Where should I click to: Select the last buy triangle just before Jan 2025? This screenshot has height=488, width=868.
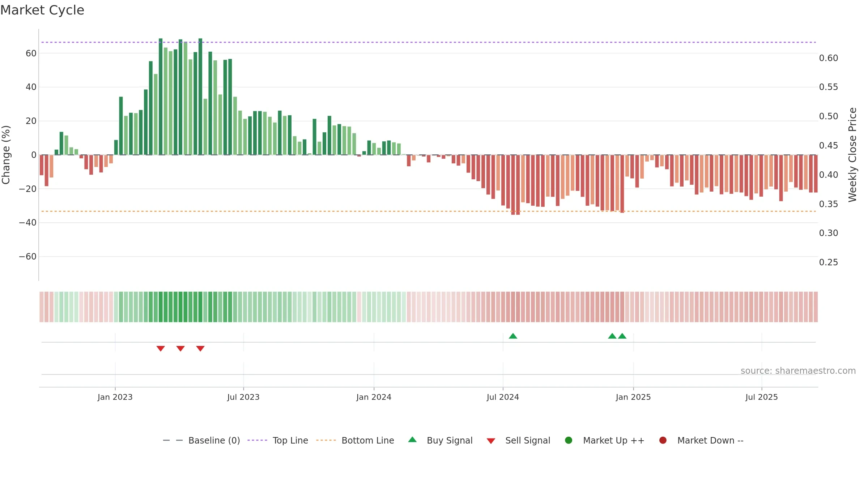[622, 336]
